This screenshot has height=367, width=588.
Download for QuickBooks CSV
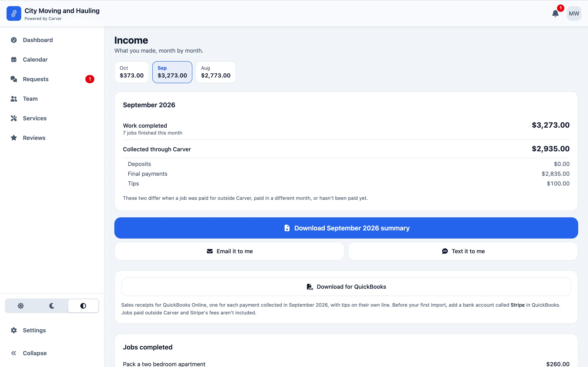coord(346,287)
